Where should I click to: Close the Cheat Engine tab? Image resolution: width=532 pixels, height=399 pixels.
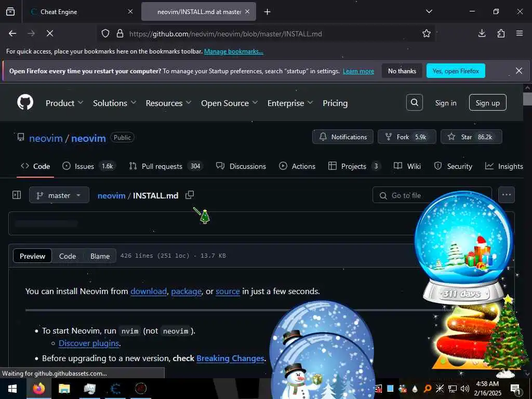click(130, 11)
